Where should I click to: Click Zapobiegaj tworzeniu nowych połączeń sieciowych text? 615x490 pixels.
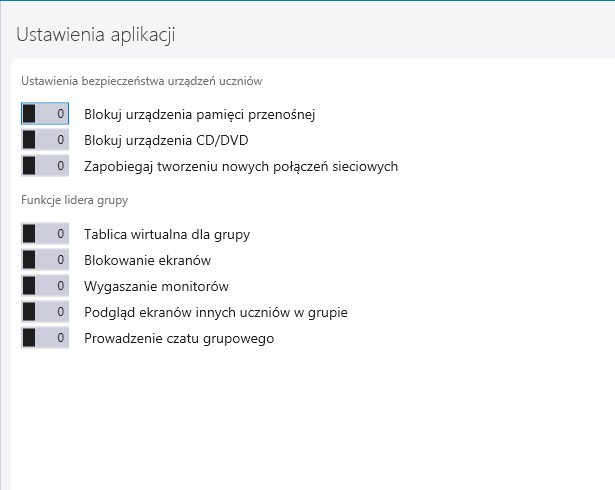pyautogui.click(x=241, y=166)
